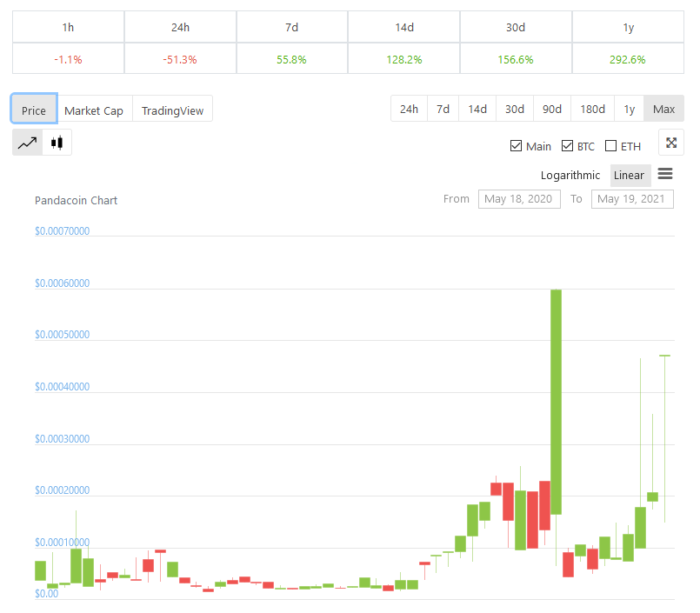Click the -51.3% 24h change value
The height and width of the screenshot is (613, 700).
(x=180, y=59)
